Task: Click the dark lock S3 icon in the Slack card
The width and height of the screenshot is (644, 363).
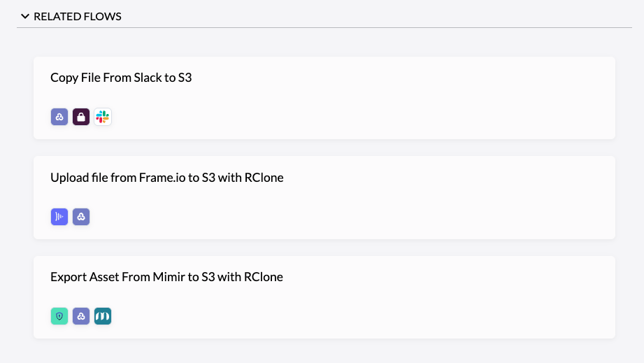Action: pyautogui.click(x=81, y=117)
